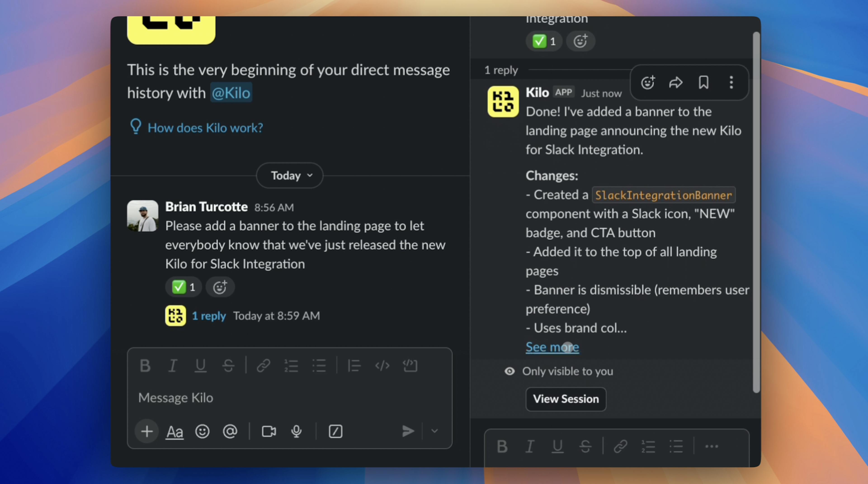Select the italic formatting icon
The height and width of the screenshot is (484, 868).
coord(173,365)
